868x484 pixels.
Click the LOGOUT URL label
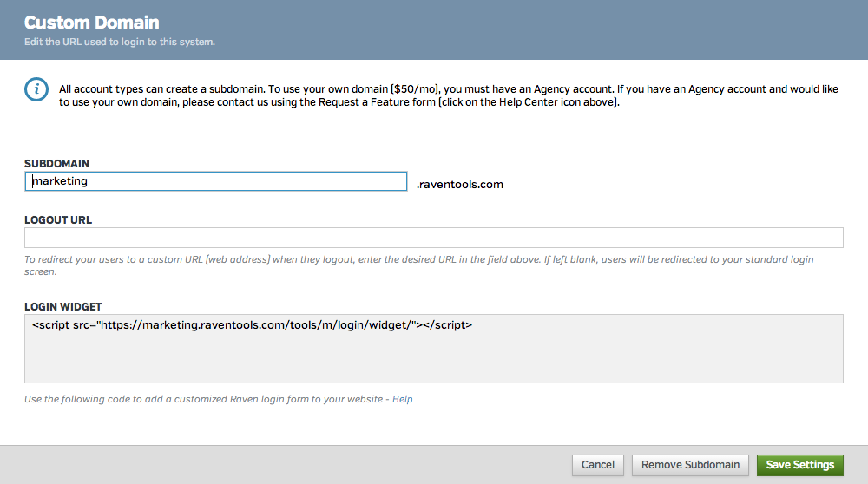(x=58, y=220)
